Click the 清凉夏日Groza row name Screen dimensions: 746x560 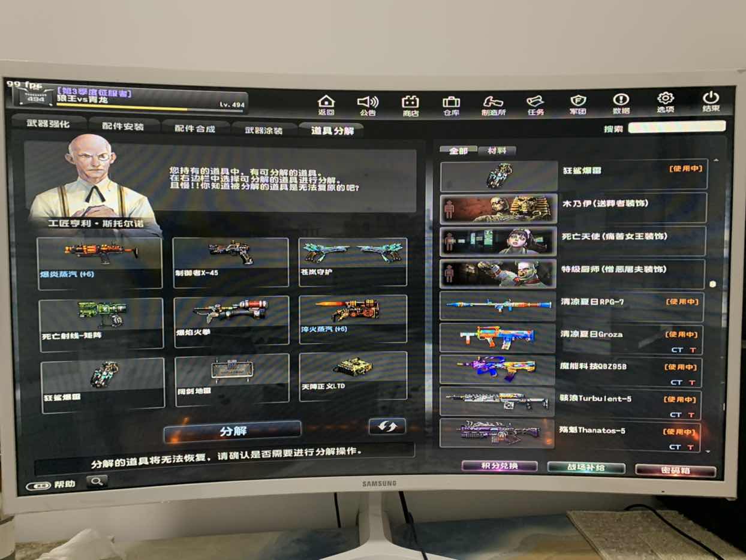591,334
